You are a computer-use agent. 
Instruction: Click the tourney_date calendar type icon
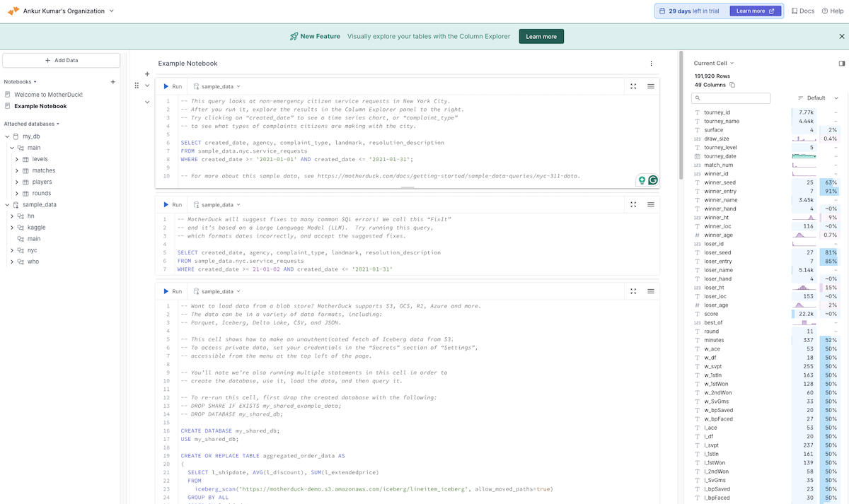tap(698, 156)
